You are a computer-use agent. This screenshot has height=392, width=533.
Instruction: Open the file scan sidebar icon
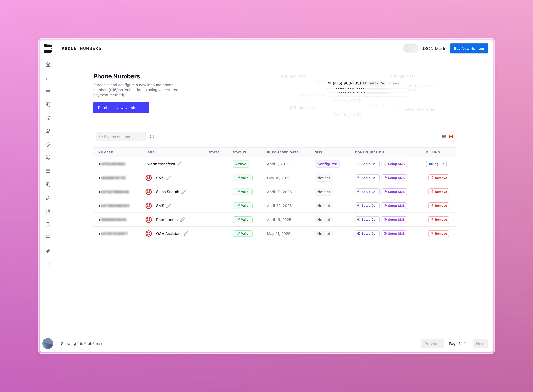pos(48,211)
